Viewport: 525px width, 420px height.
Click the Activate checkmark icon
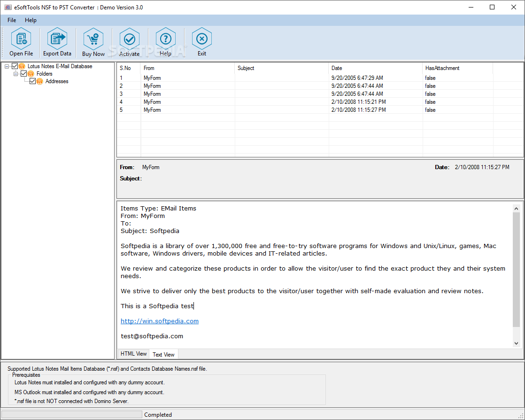130,39
